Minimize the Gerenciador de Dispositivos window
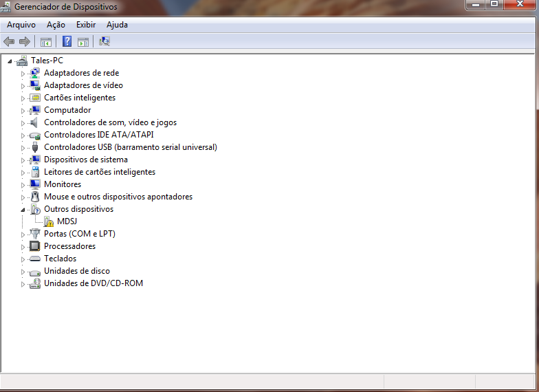Screen dimensions: 539x392 [476, 4]
